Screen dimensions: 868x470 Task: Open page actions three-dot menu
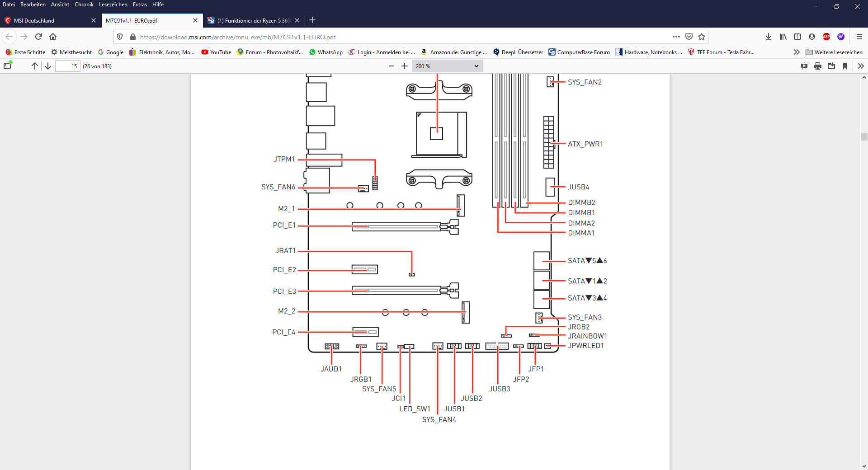pos(676,37)
